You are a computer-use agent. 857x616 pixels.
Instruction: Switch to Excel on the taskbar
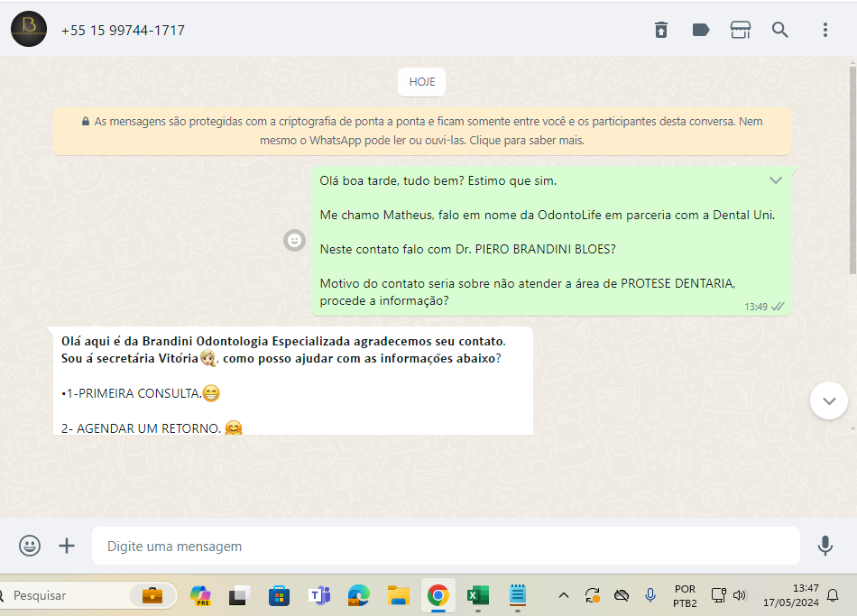[x=478, y=595]
